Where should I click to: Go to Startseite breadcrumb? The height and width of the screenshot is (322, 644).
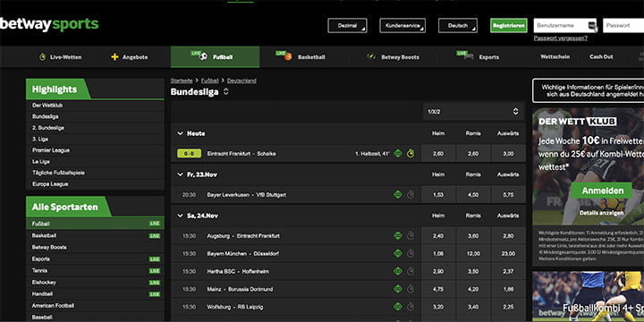[182, 80]
